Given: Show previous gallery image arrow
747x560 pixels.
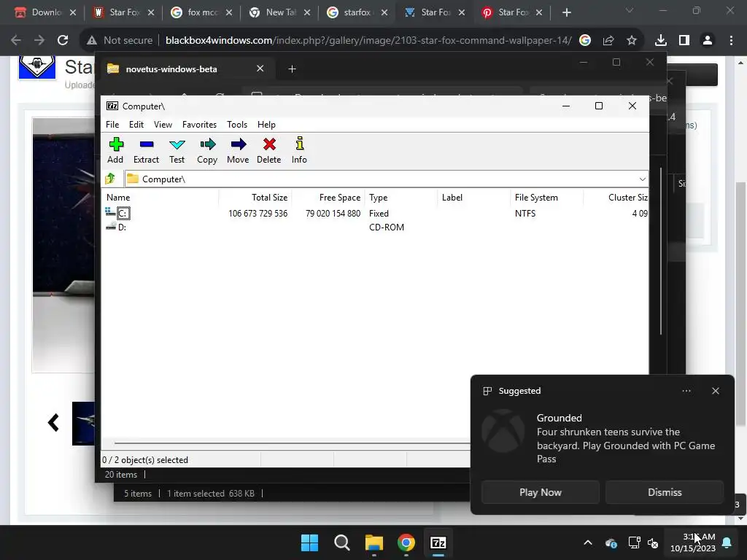Looking at the screenshot, I should [x=53, y=423].
